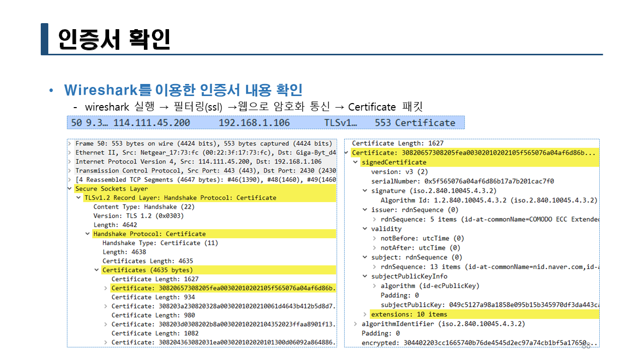Expand Certificate 308204363082031ea node

[106, 342]
